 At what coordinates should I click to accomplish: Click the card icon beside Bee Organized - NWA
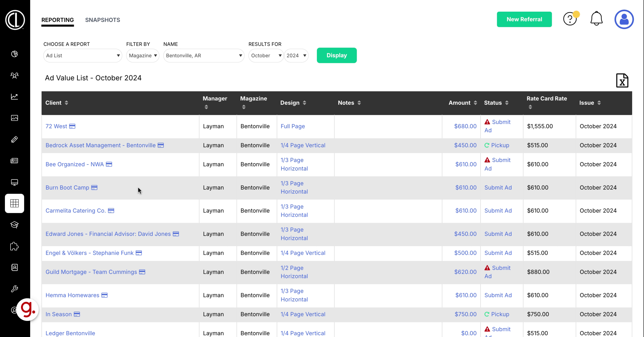109,164
